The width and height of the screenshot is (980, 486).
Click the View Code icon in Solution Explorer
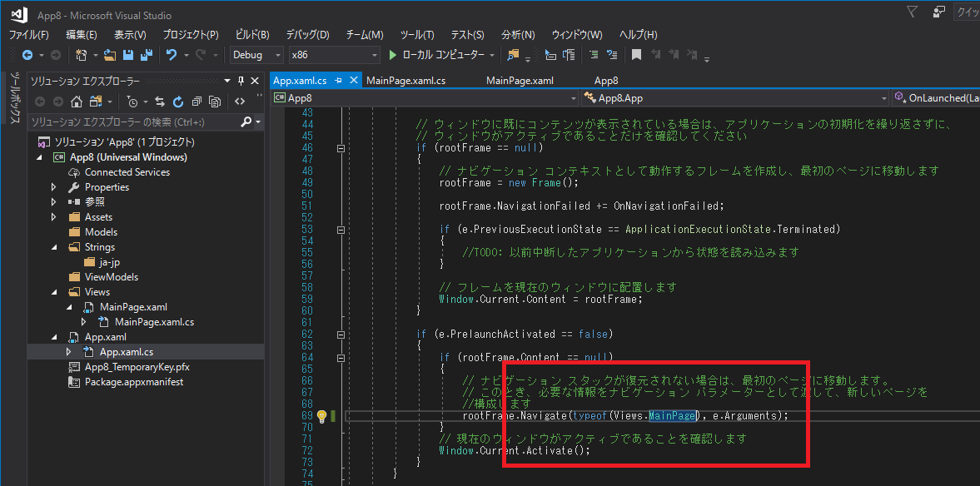point(239,102)
